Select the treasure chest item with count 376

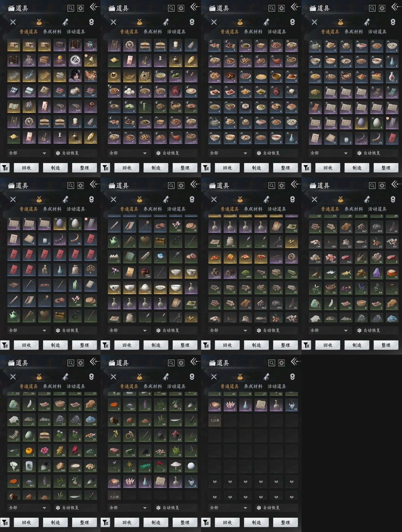click(x=45, y=60)
